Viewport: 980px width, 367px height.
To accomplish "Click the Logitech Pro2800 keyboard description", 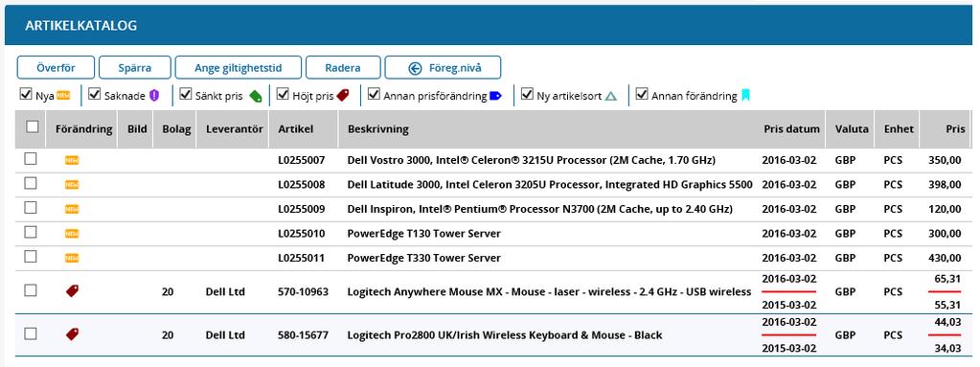I will (505, 335).
